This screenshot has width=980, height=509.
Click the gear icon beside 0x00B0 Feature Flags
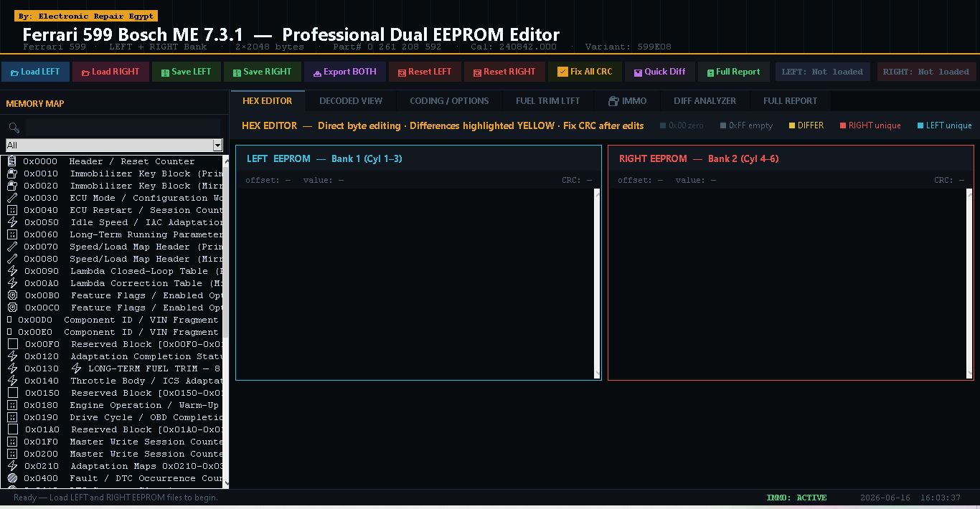pos(12,295)
